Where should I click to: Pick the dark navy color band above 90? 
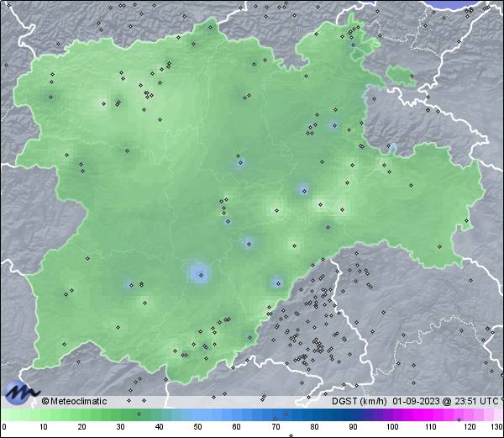[x=353, y=414]
